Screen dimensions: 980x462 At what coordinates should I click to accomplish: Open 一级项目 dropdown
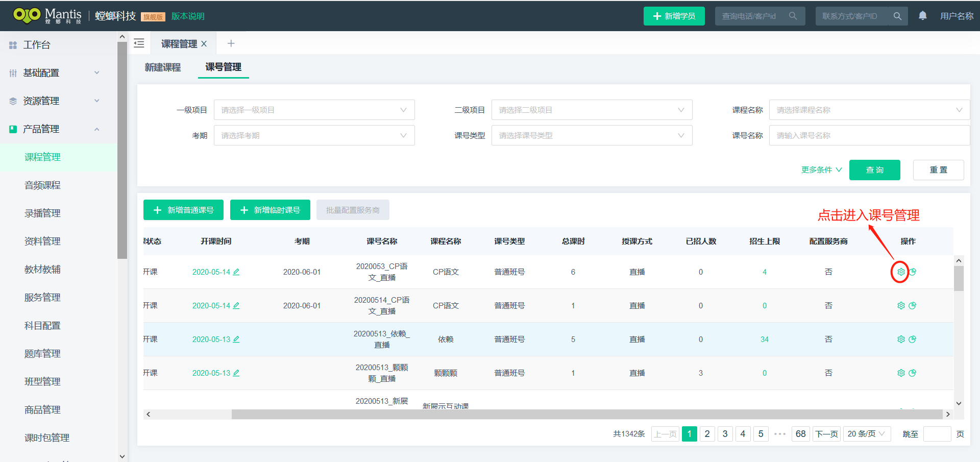coord(314,110)
